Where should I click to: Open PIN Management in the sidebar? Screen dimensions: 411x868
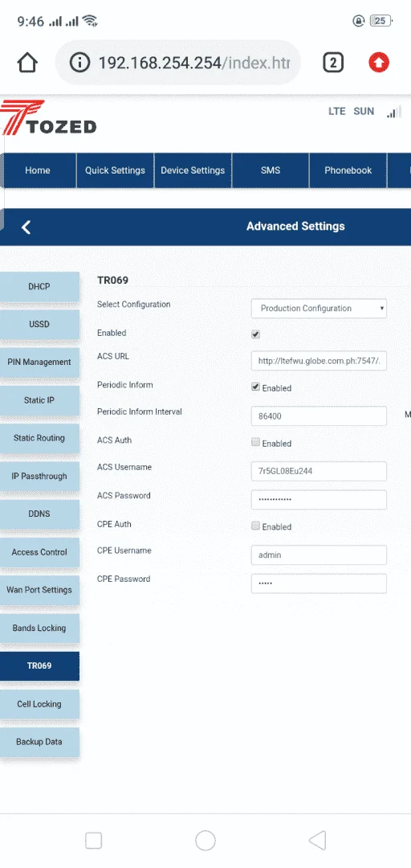[x=39, y=362]
